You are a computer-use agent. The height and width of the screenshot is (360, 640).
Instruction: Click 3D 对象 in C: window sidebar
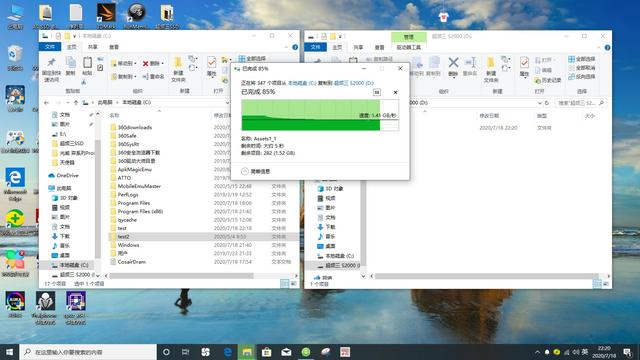tap(69, 198)
